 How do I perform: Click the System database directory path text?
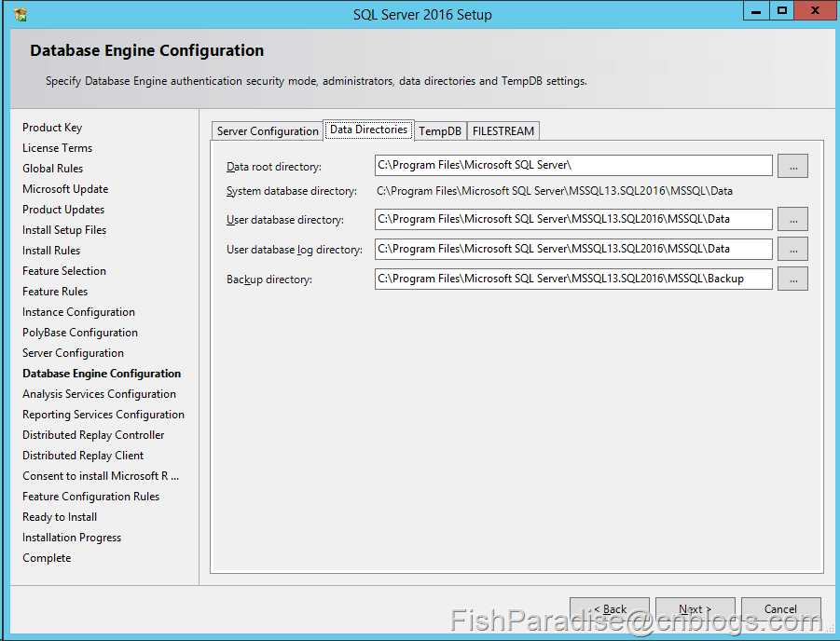[555, 191]
